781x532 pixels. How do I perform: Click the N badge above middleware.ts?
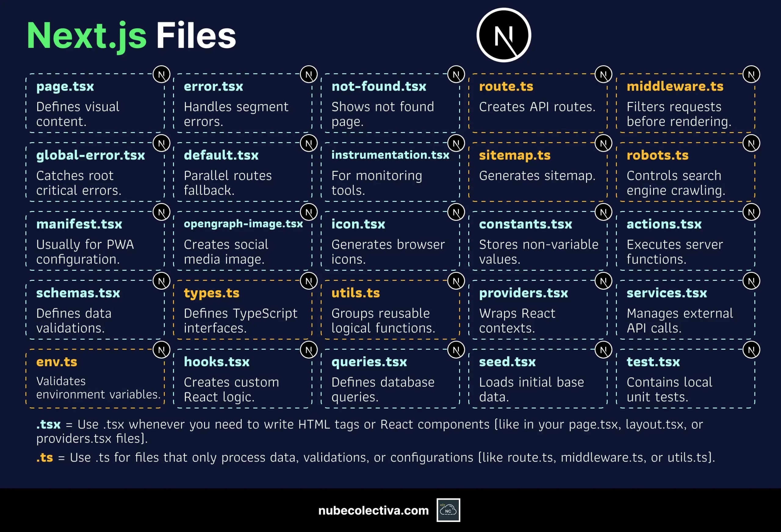tap(751, 74)
